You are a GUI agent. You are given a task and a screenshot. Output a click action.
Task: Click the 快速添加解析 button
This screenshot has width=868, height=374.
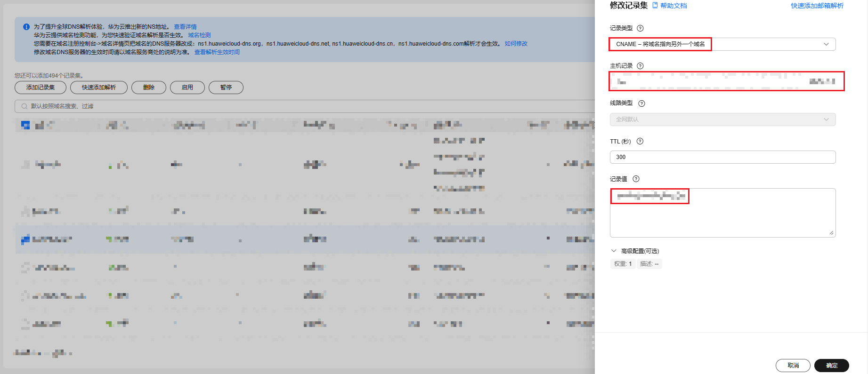click(x=99, y=88)
